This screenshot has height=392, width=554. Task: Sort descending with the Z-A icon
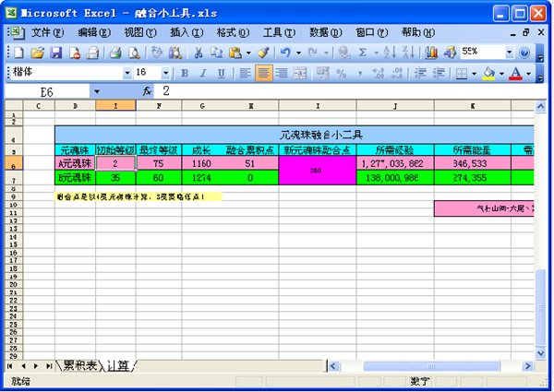click(x=408, y=53)
